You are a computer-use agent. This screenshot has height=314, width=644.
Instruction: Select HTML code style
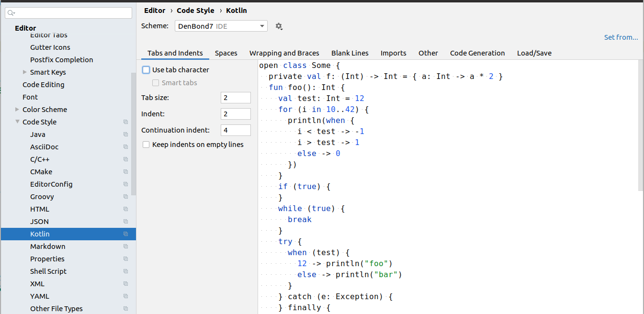click(x=40, y=209)
